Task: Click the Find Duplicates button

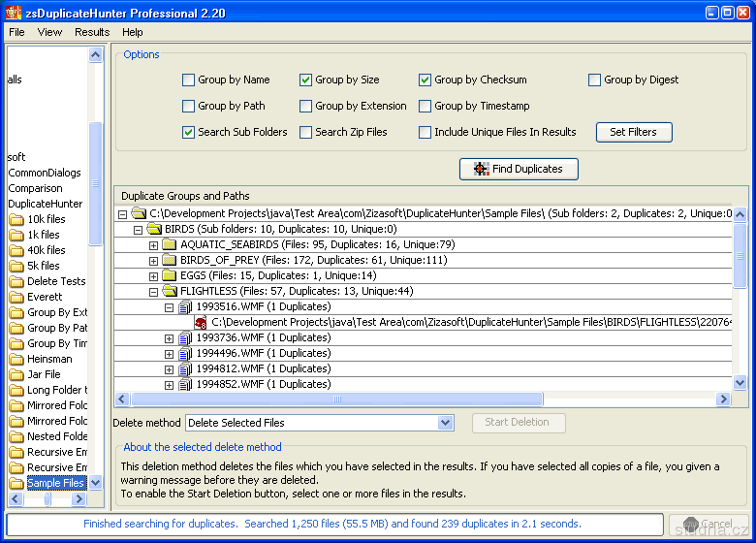Action: pos(519,169)
